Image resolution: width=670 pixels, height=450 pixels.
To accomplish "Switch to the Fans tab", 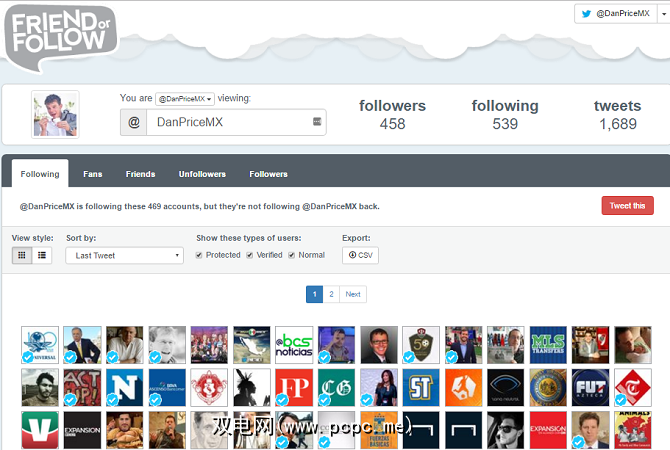I will click(92, 174).
